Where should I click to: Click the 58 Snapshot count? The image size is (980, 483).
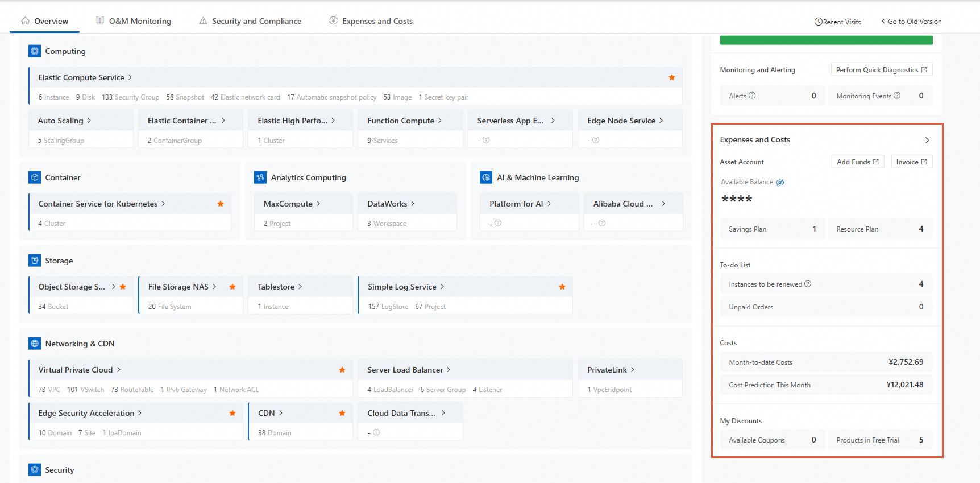point(185,97)
